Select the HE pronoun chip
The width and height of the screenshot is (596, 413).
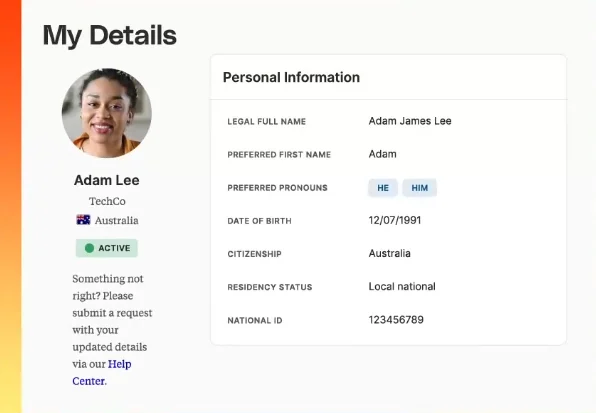click(x=383, y=188)
